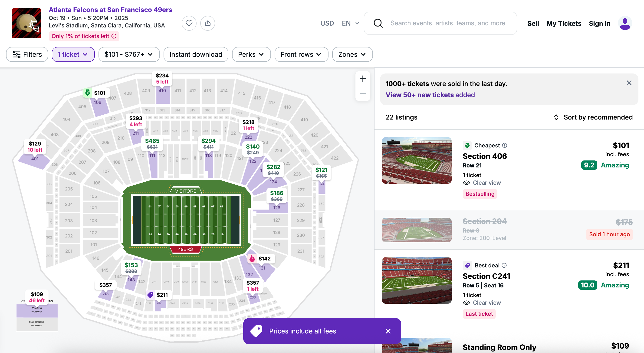
Task: Dismiss the Prices include all fees banner
Action: pyautogui.click(x=388, y=331)
